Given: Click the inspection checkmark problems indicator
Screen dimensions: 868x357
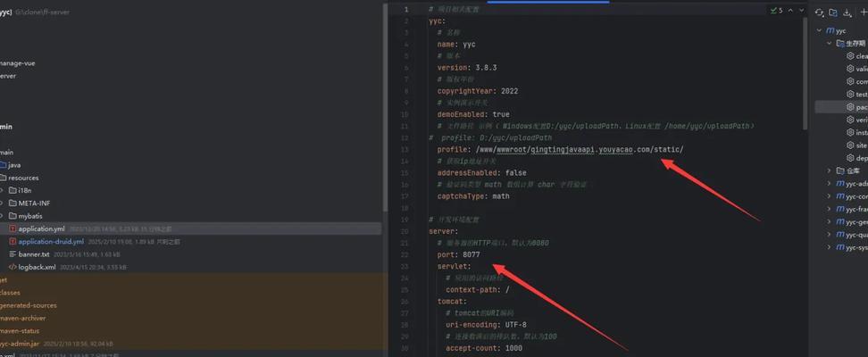Looking at the screenshot, I should (774, 11).
